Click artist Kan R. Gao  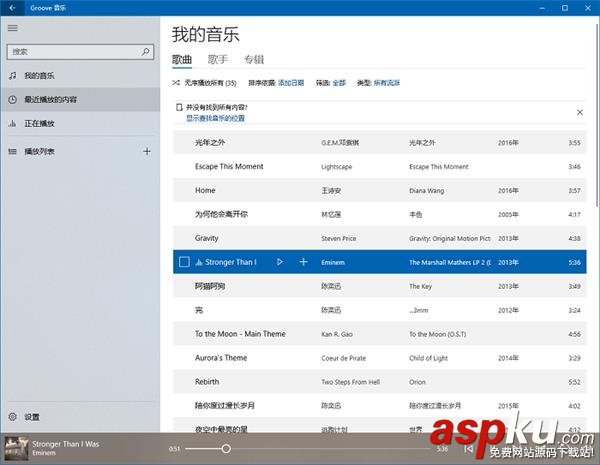click(337, 334)
